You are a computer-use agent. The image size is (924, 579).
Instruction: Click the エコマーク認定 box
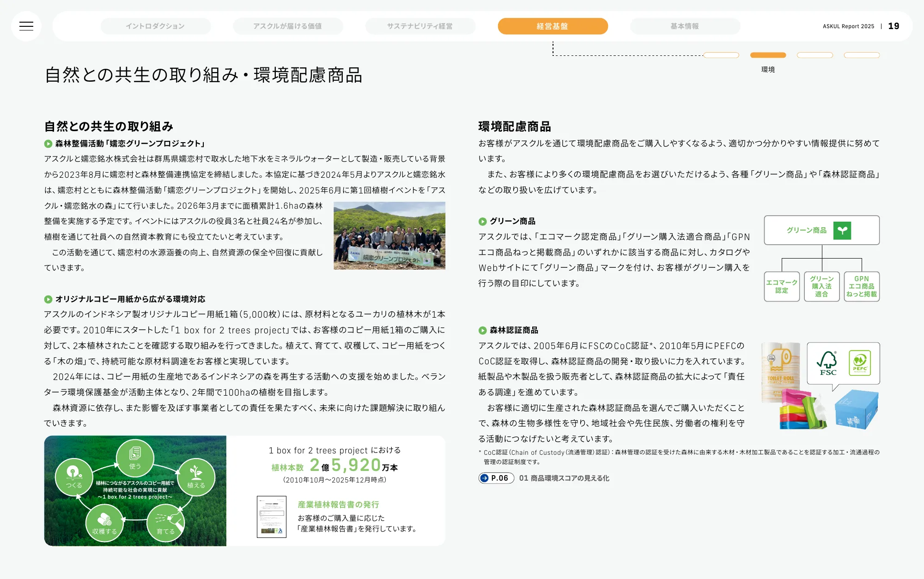[782, 287]
